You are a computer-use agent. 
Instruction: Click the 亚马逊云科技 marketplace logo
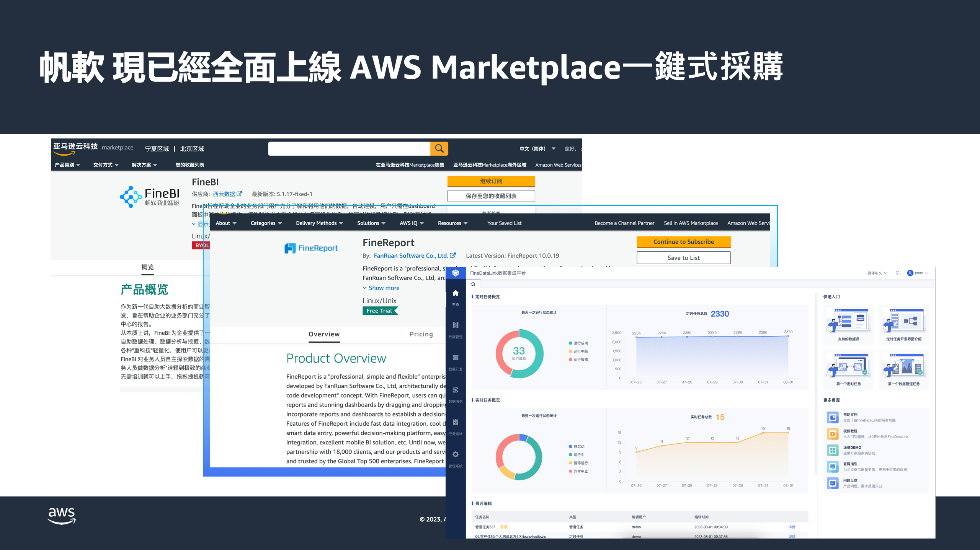coord(93,148)
